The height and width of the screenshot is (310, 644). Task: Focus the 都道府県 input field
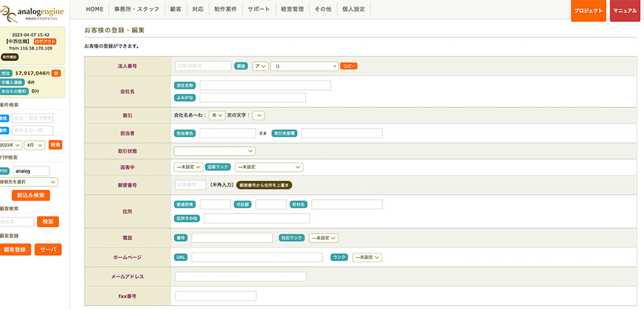point(215,205)
